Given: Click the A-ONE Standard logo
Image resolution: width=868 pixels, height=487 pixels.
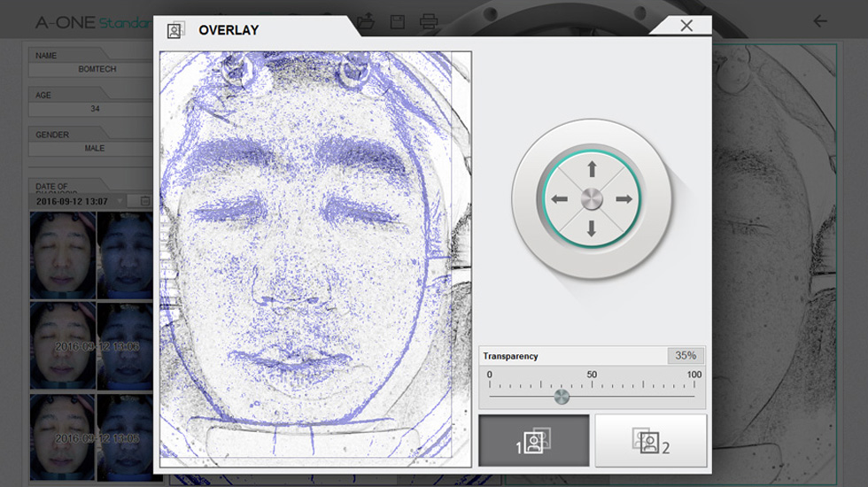Looking at the screenshot, I should click(93, 22).
